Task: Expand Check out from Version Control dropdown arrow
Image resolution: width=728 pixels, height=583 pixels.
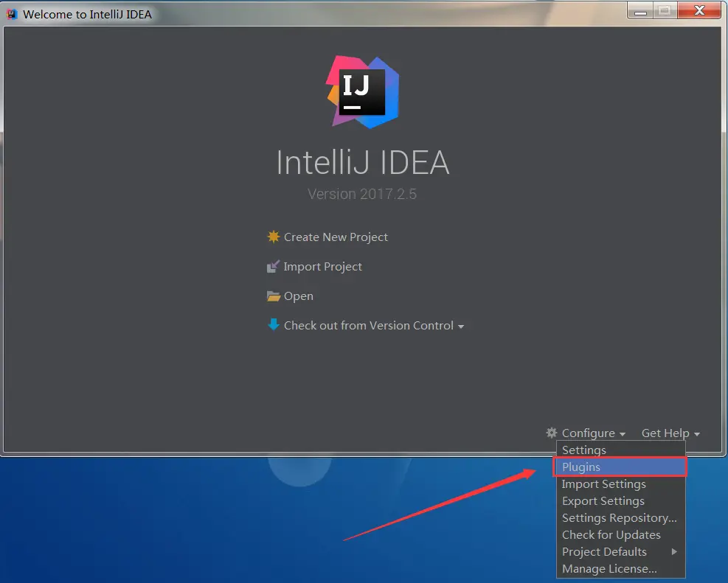Action: (x=460, y=327)
